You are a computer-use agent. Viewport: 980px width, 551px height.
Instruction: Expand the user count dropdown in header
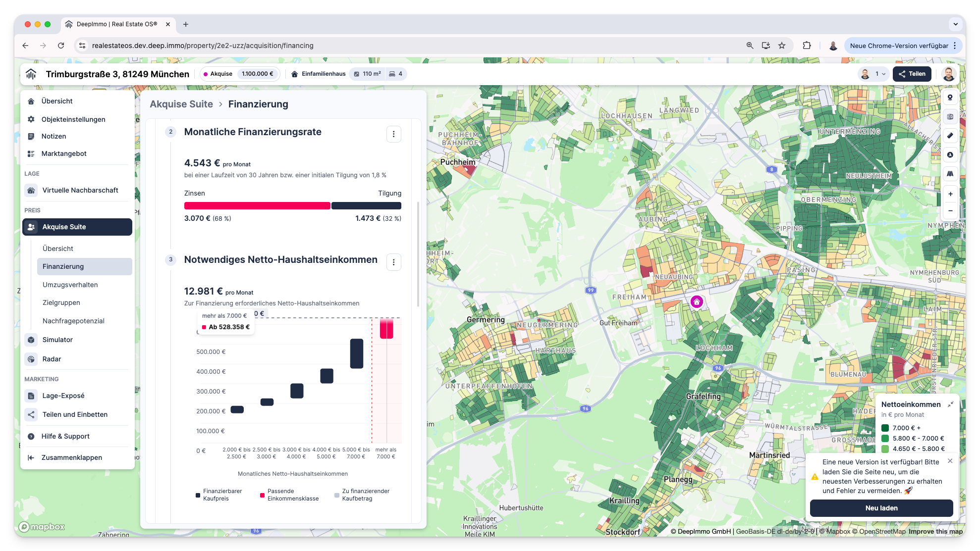point(874,74)
